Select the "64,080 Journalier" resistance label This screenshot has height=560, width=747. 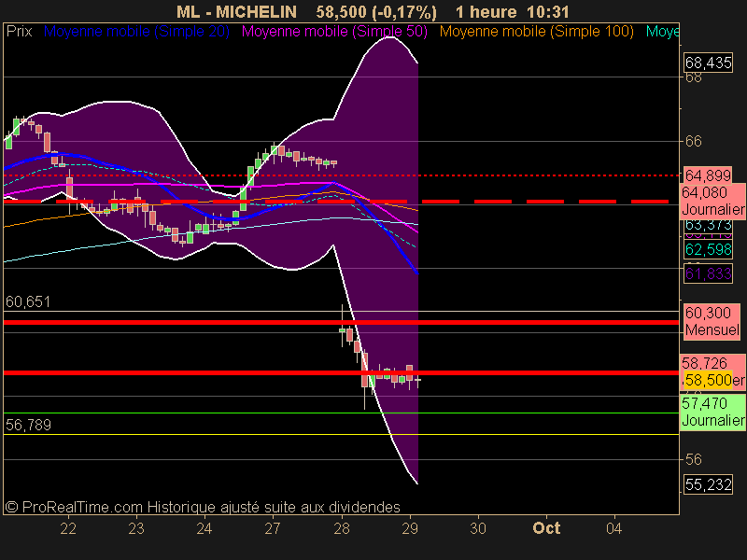pos(712,201)
